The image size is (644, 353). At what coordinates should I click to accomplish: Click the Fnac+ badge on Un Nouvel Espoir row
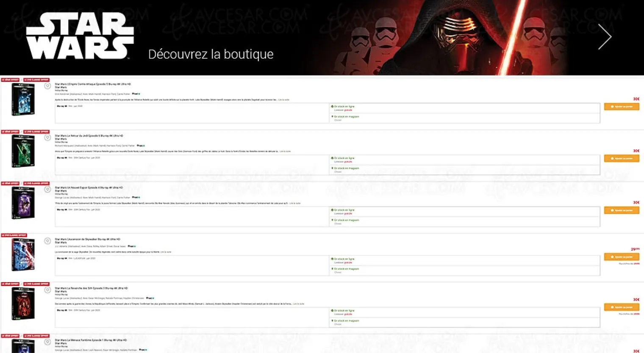click(x=136, y=197)
